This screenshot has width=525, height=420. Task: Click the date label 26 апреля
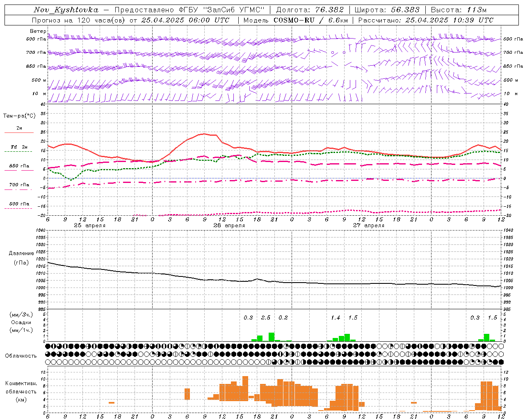(229, 226)
